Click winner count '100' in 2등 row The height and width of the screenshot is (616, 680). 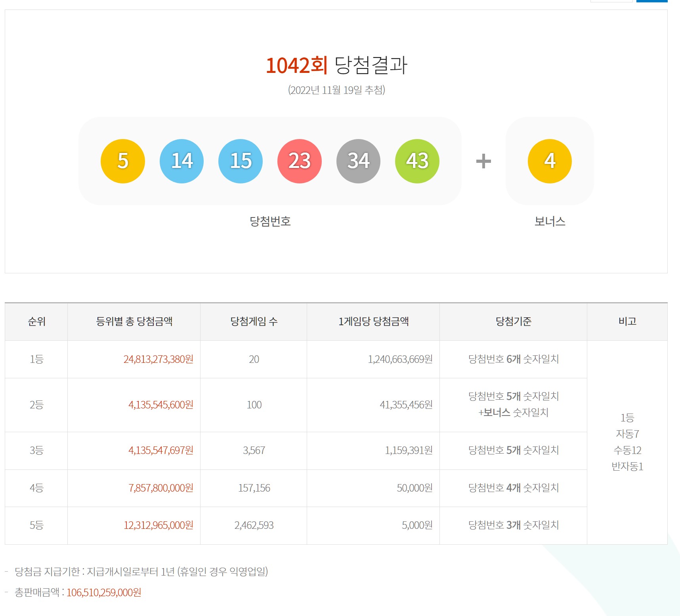254,405
